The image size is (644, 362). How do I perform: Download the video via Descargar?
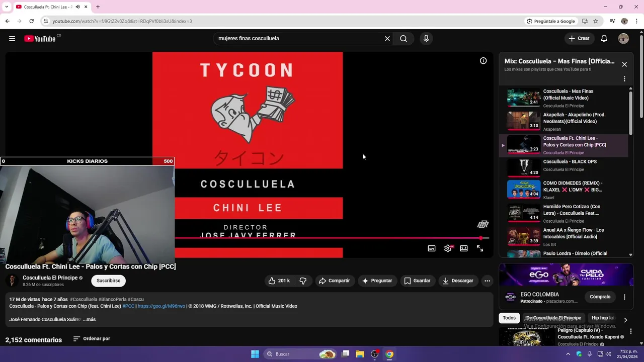pyautogui.click(x=458, y=281)
